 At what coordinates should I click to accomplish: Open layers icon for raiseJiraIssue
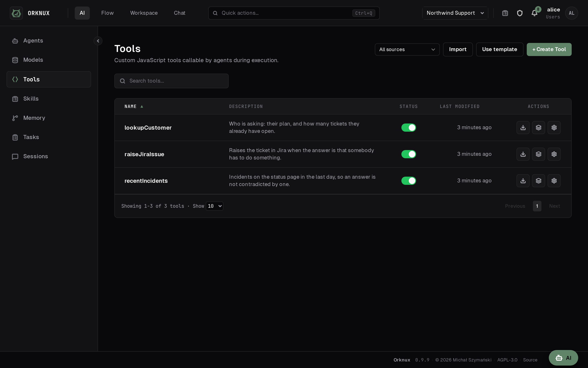point(538,154)
